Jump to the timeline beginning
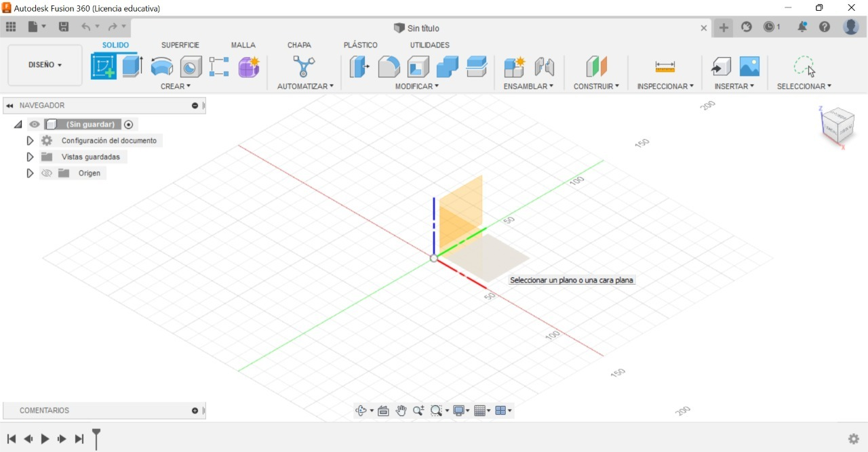868x452 pixels. [x=11, y=439]
